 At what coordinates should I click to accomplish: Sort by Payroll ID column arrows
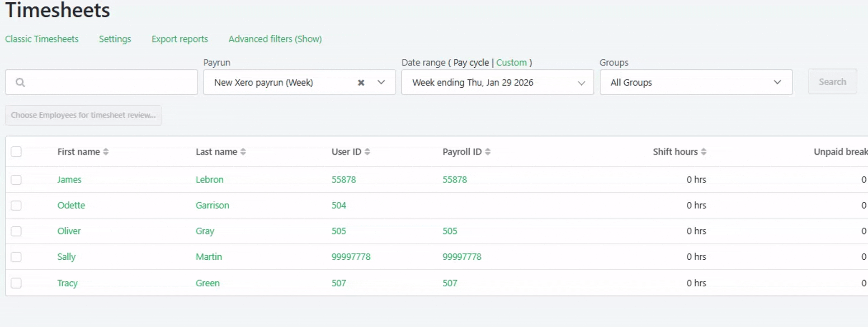click(488, 152)
